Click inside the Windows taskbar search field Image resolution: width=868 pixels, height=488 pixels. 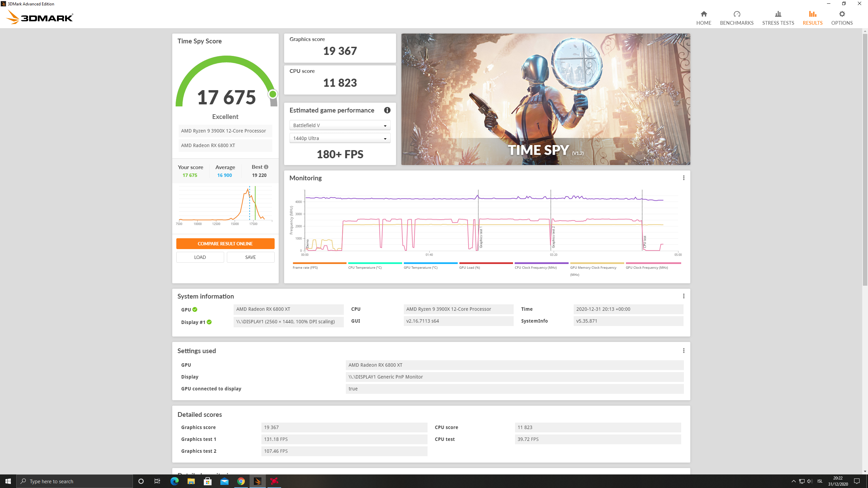(75, 481)
